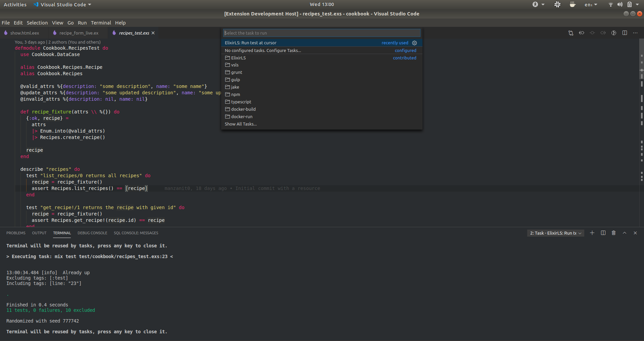The width and height of the screenshot is (644, 341).
Task: Open the View menu
Action: (x=57, y=23)
